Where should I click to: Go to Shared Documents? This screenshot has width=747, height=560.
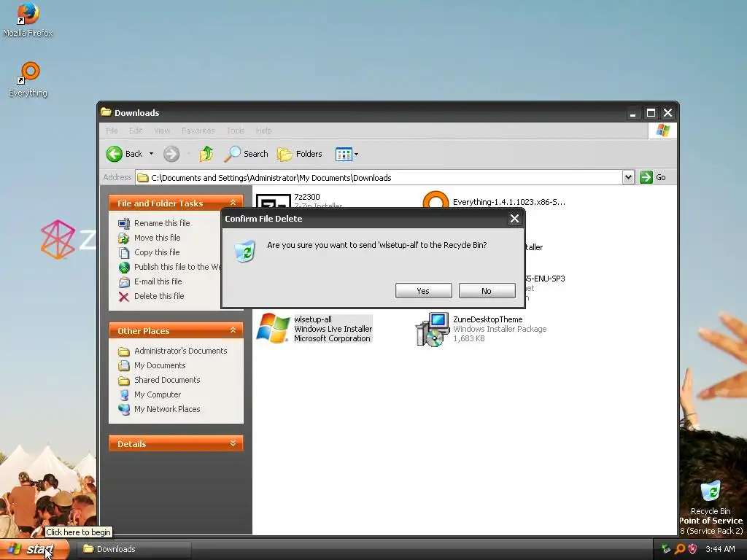point(167,380)
